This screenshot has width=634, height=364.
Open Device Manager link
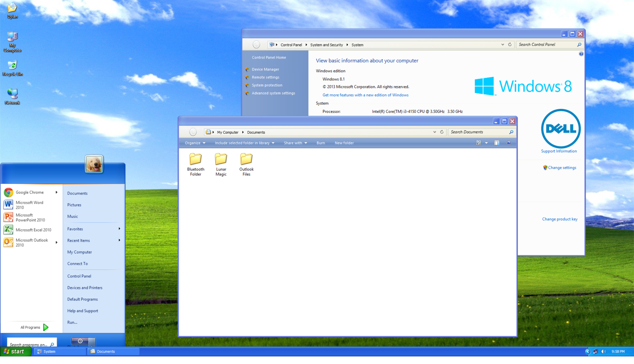(x=265, y=69)
